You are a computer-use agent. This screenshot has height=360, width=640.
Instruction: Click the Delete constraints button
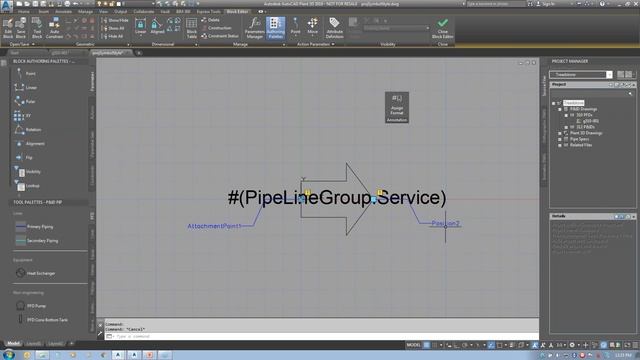211,20
